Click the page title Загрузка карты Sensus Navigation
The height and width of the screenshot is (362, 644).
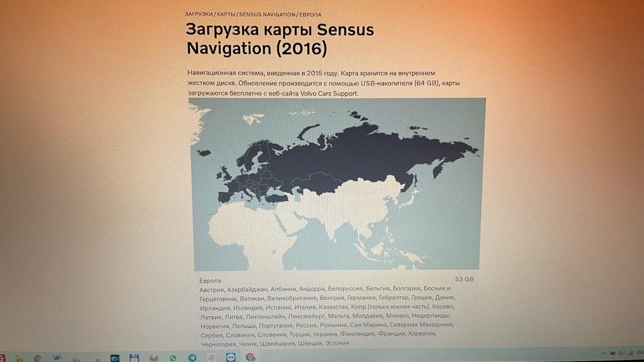pyautogui.click(x=280, y=39)
